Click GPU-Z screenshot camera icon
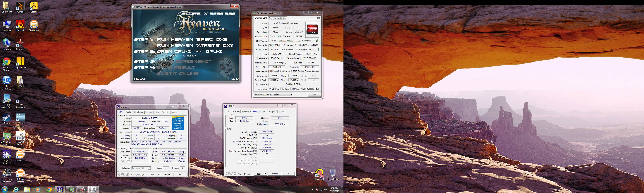The width and height of the screenshot is (644, 193). 318,18
